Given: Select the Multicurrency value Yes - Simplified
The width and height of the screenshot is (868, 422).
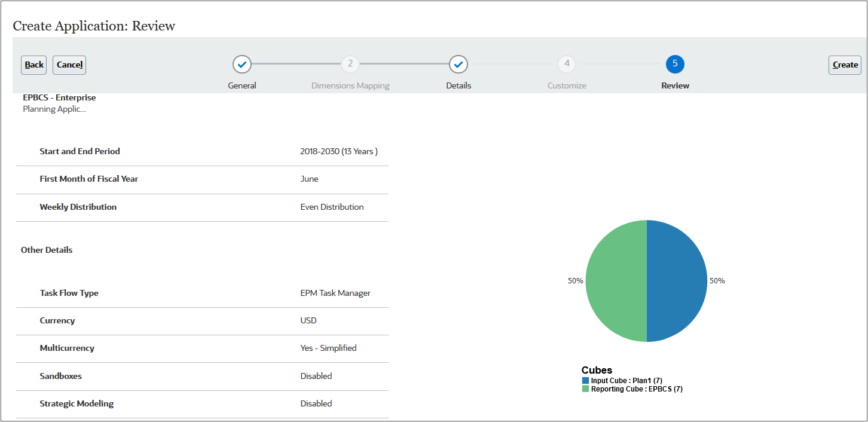Looking at the screenshot, I should tap(328, 347).
